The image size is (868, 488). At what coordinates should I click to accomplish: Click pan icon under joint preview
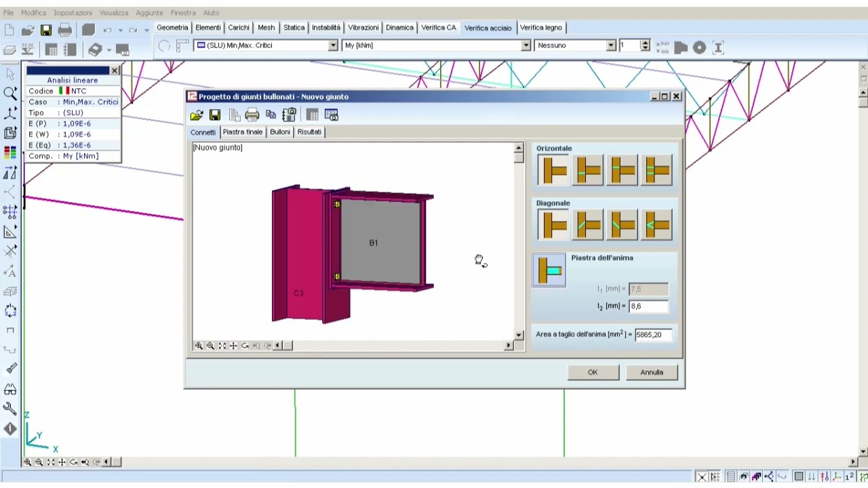point(233,346)
